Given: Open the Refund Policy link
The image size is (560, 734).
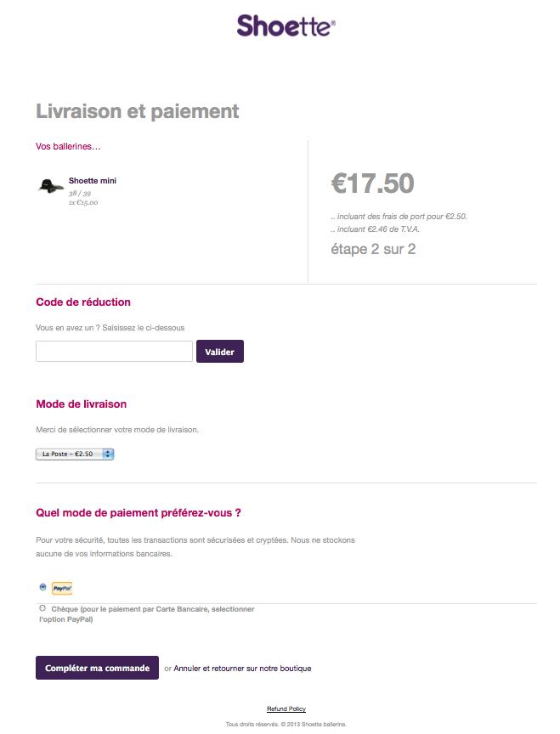Looking at the screenshot, I should [286, 709].
